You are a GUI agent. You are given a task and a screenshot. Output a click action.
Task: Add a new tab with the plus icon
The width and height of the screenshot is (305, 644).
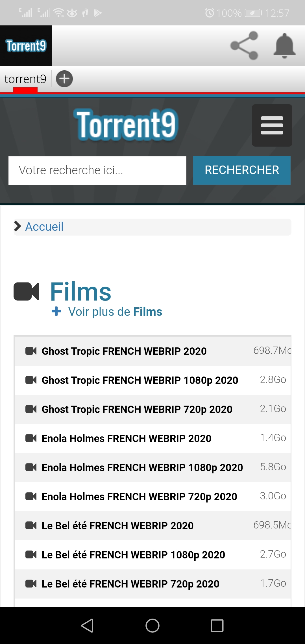[64, 79]
